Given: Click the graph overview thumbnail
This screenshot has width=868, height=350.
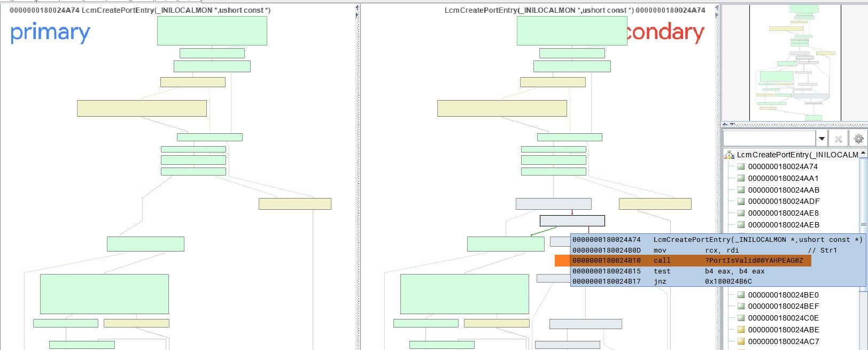Looking at the screenshot, I should (x=795, y=63).
